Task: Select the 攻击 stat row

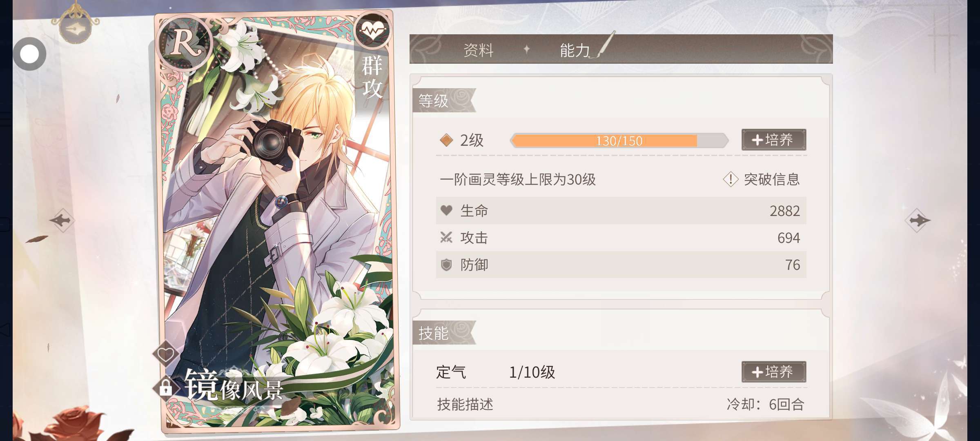Action: [x=621, y=238]
